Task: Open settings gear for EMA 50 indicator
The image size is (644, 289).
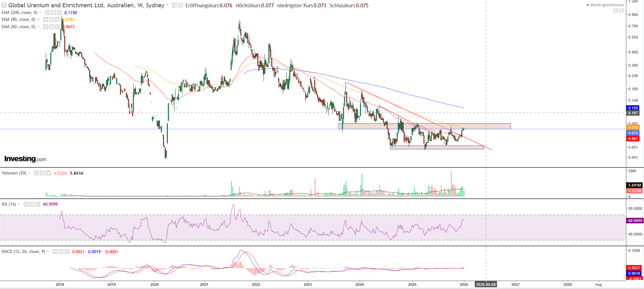Action: coord(51,27)
